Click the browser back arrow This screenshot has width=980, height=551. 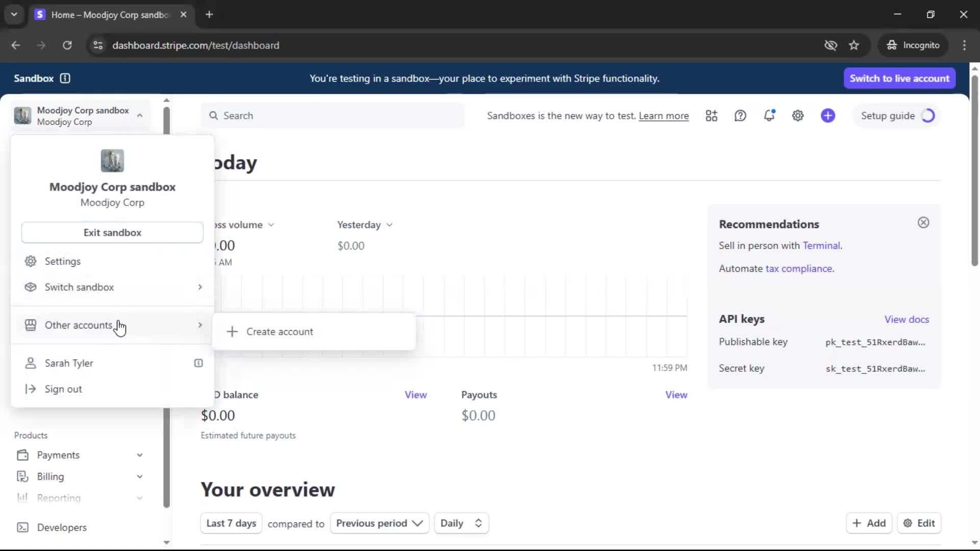(16, 45)
